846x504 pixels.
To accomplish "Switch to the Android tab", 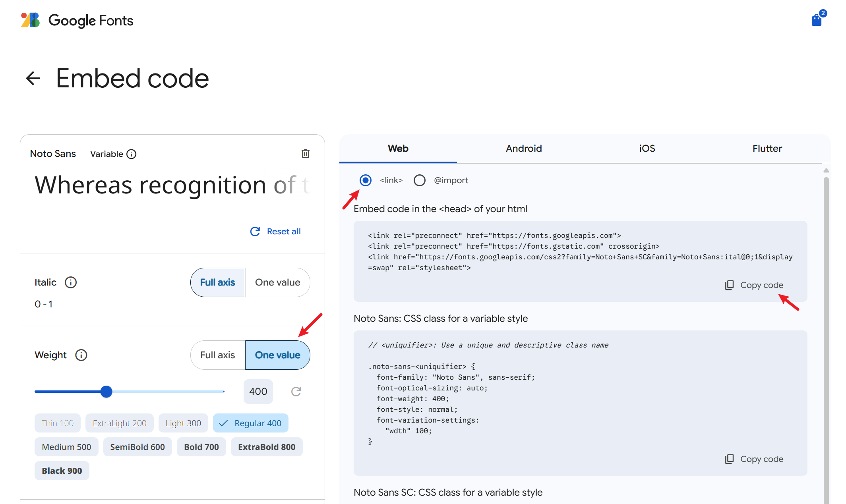I will (x=524, y=149).
